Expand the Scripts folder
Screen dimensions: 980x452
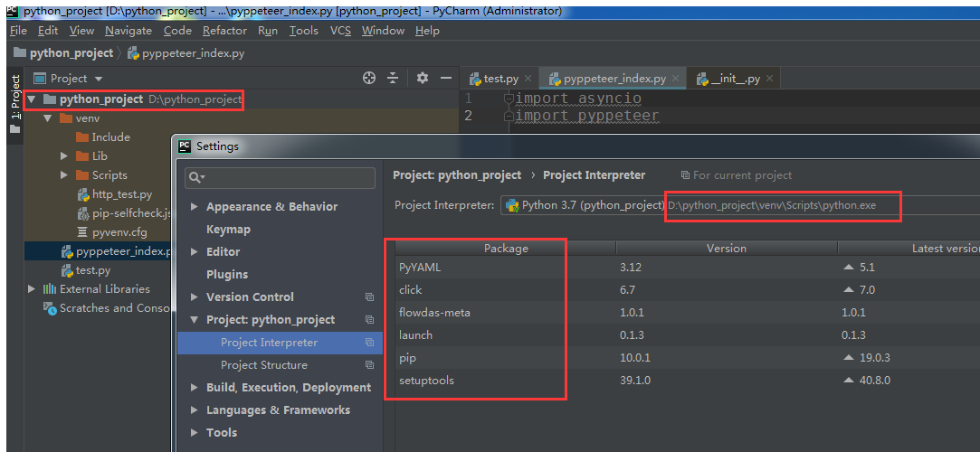[x=63, y=175]
